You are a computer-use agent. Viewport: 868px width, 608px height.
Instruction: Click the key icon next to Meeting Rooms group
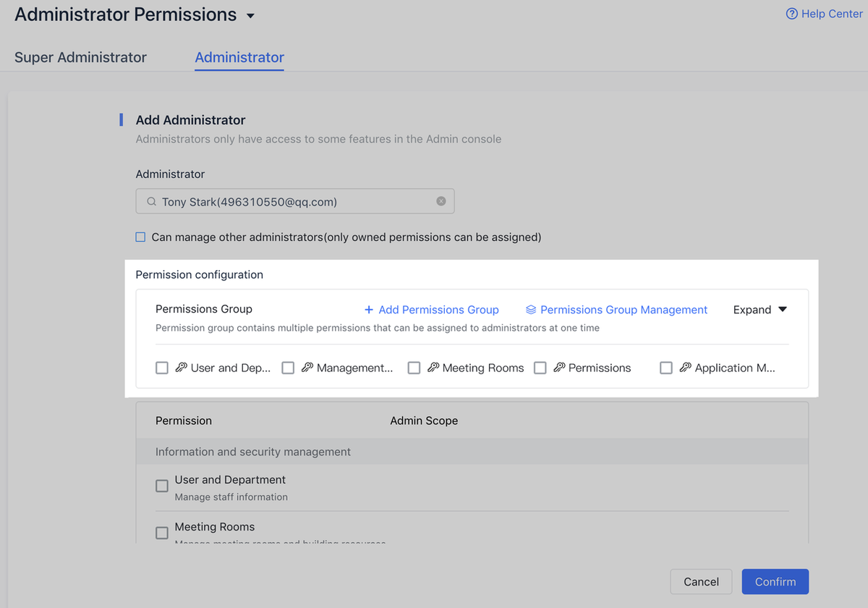coord(433,368)
